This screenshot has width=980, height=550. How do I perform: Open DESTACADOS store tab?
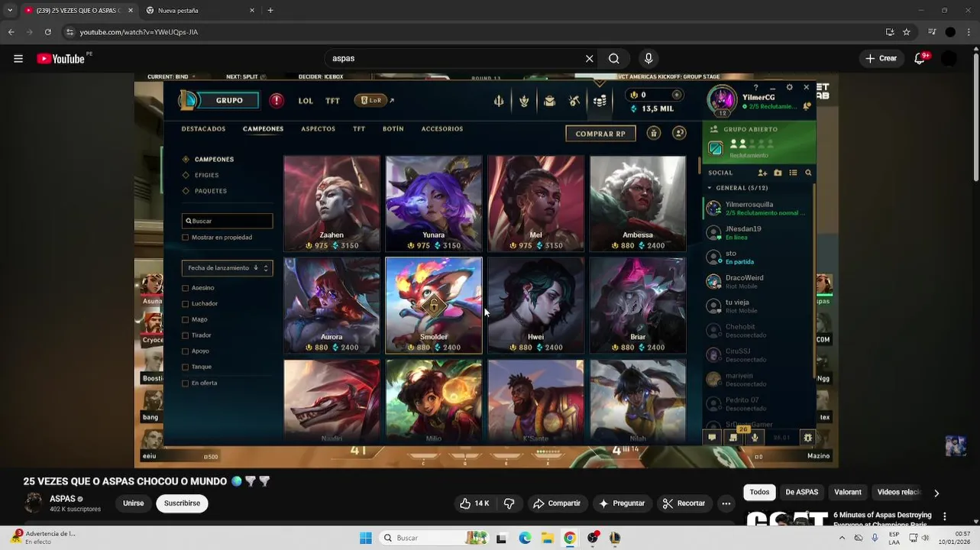pyautogui.click(x=203, y=129)
